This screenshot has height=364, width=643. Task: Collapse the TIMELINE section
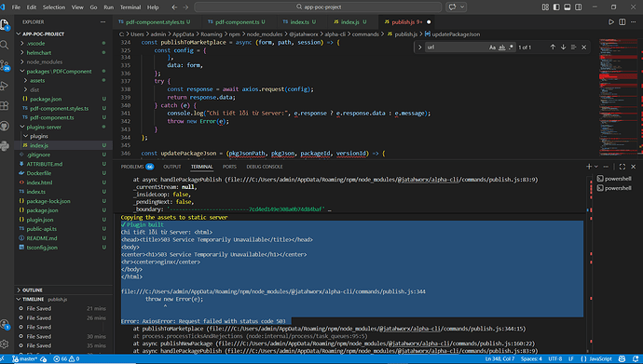click(33, 300)
